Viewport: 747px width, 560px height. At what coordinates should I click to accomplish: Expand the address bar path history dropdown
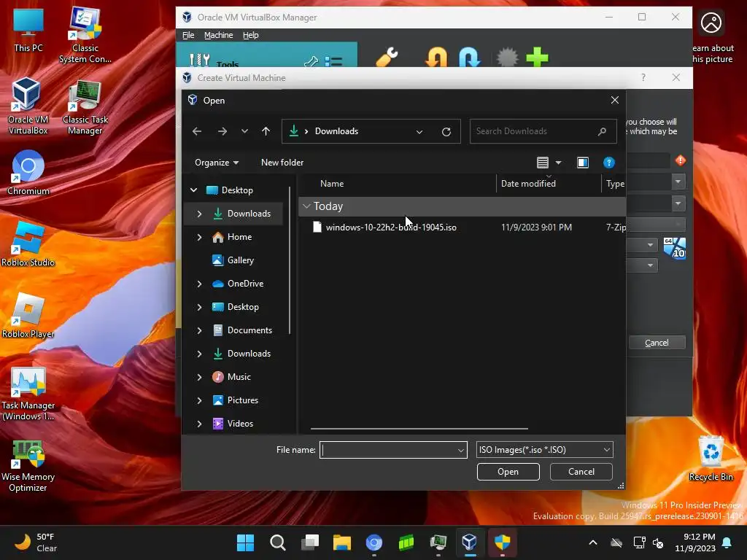tap(419, 132)
